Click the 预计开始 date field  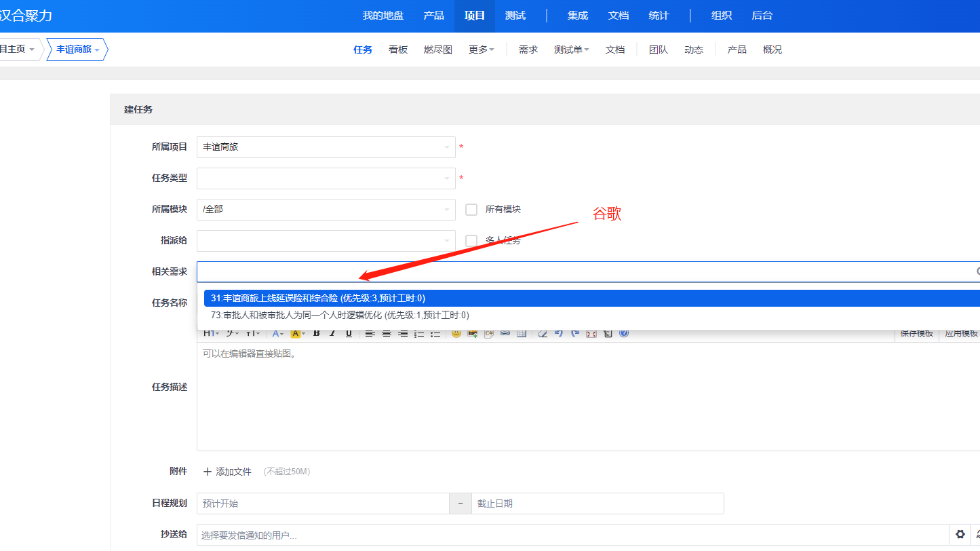click(x=323, y=503)
